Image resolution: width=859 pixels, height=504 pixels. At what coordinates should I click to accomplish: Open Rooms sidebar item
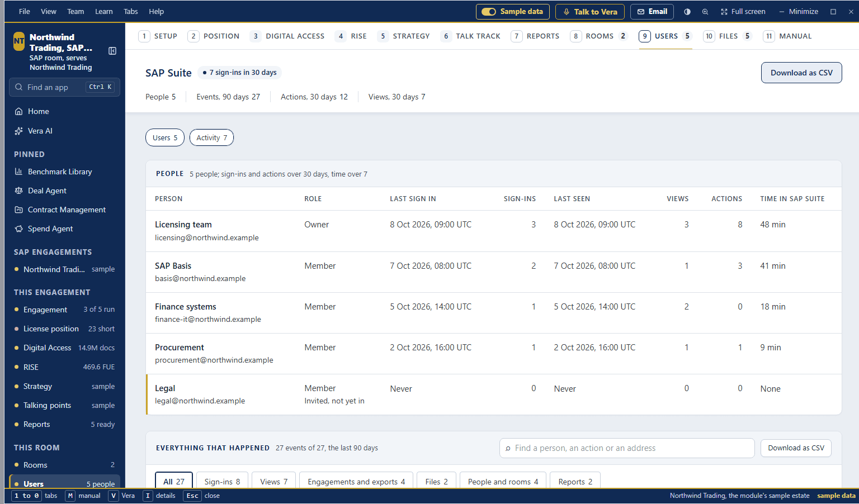tap(65, 465)
